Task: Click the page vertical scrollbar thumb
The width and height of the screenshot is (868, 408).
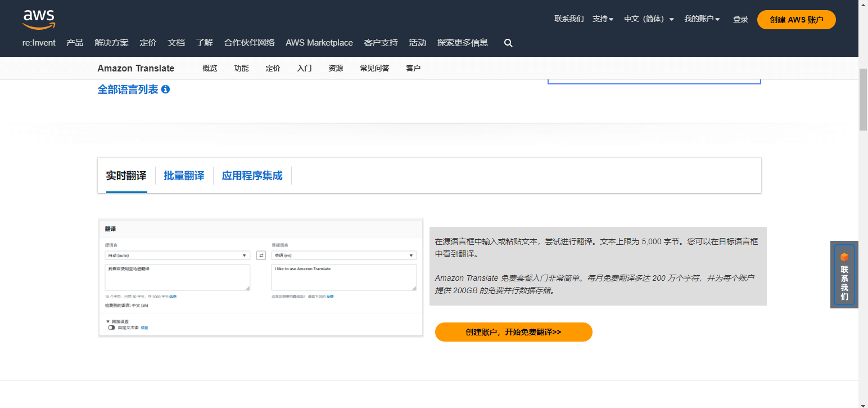Action: (863, 99)
